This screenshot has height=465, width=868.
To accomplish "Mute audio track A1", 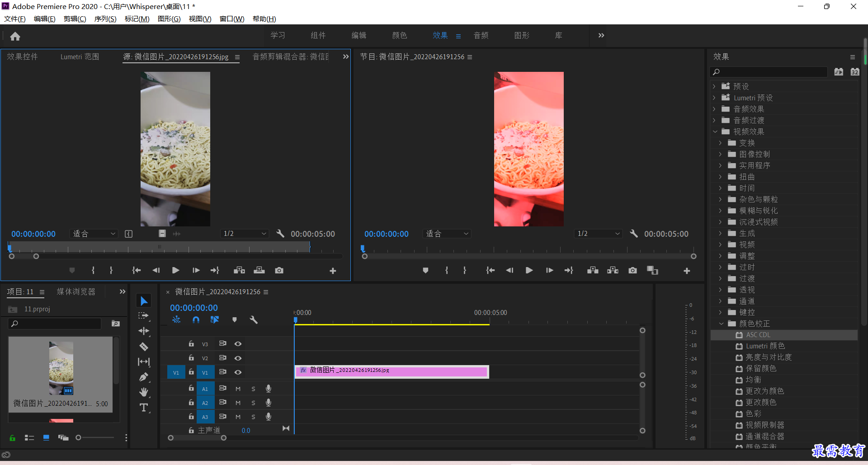I will 238,389.
